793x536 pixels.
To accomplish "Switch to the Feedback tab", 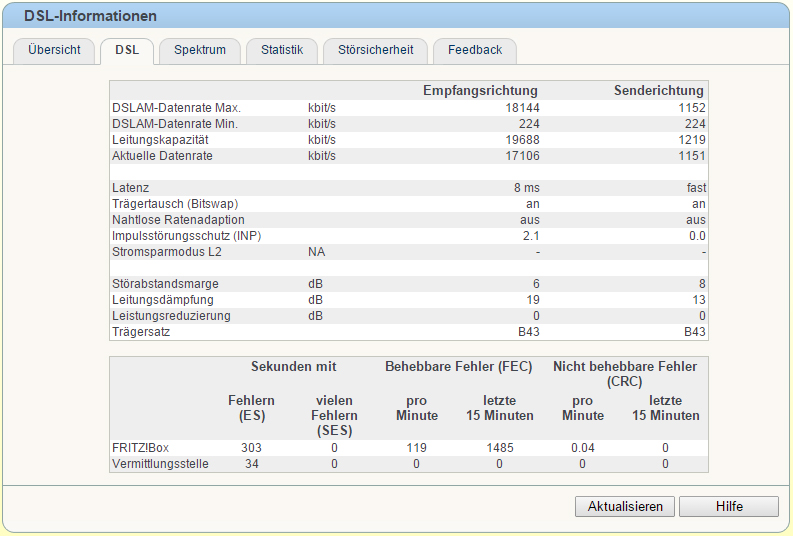I will click(x=475, y=51).
